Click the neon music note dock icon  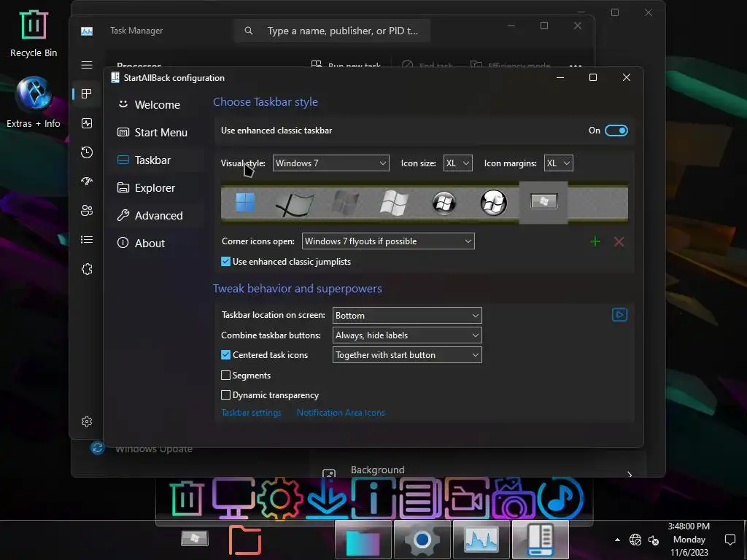click(x=560, y=499)
